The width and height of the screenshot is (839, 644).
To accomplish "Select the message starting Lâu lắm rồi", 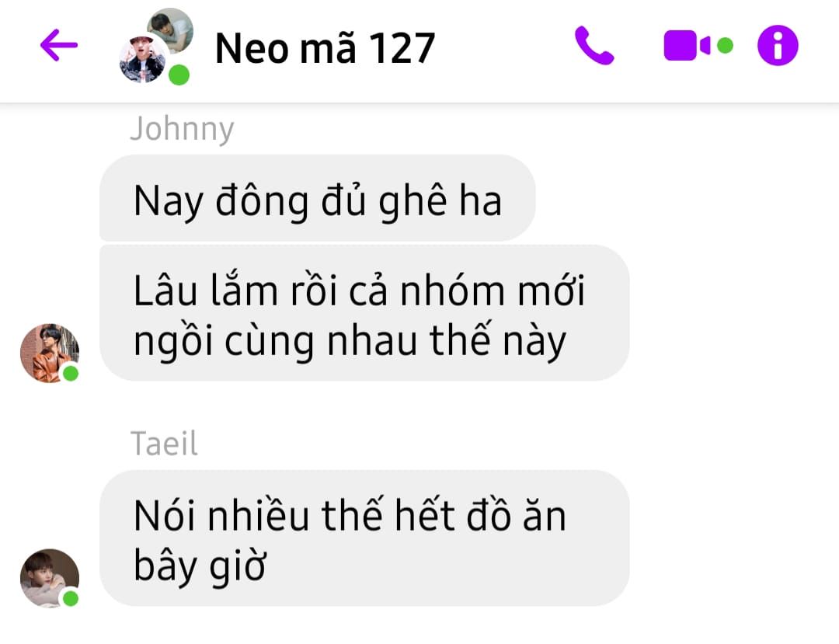I will (x=364, y=313).
